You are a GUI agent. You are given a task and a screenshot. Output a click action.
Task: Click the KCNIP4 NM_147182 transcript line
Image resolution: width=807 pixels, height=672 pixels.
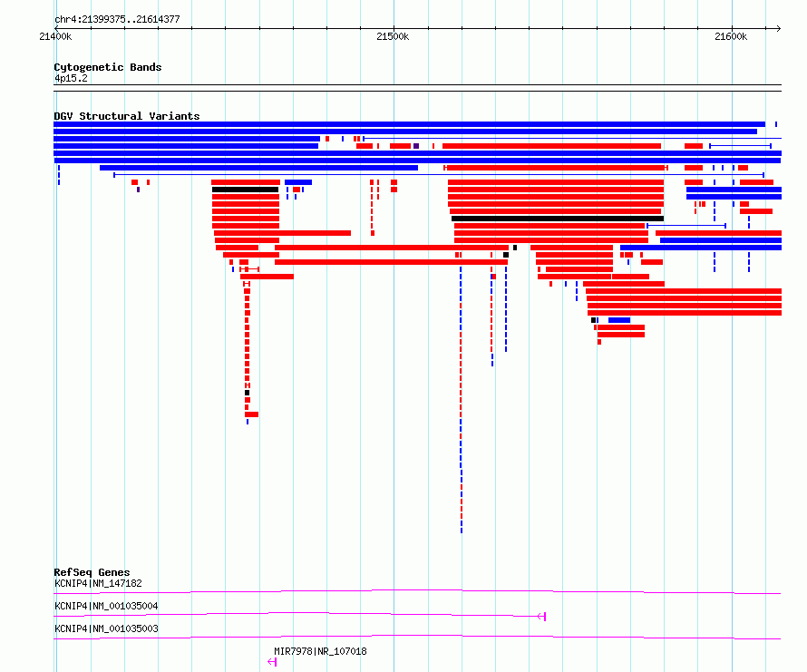point(417,591)
